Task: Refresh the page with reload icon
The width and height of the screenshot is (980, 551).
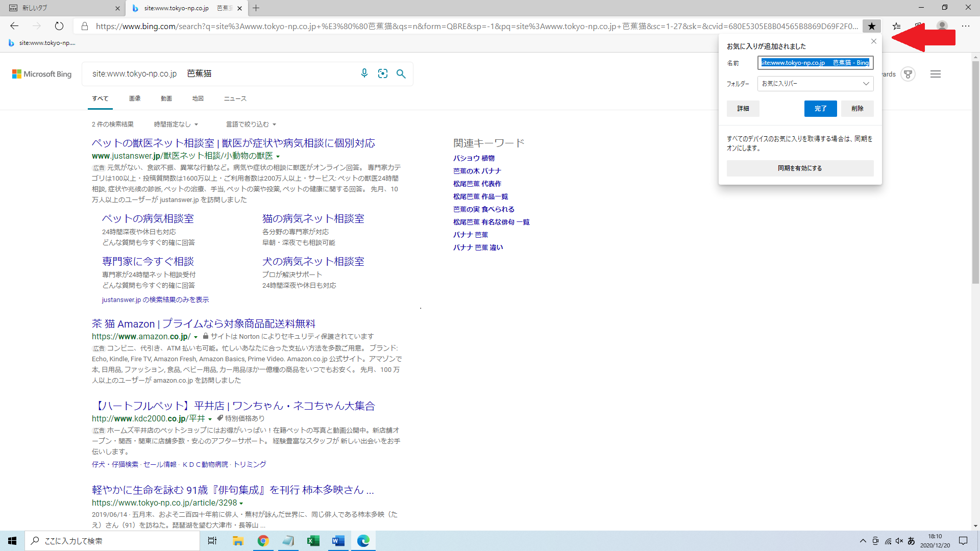Action: [x=59, y=26]
